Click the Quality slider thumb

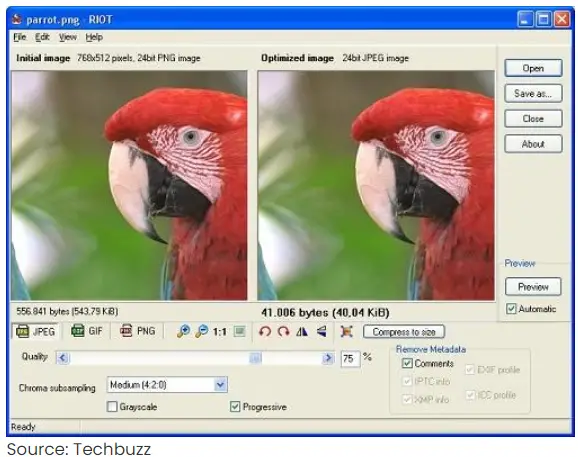click(x=255, y=358)
